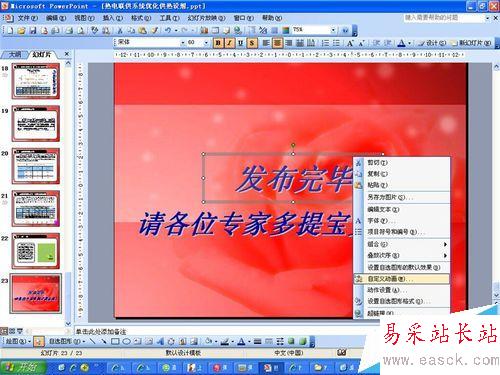Click the Undo arrow icon
500x375 pixels.
click(x=168, y=31)
